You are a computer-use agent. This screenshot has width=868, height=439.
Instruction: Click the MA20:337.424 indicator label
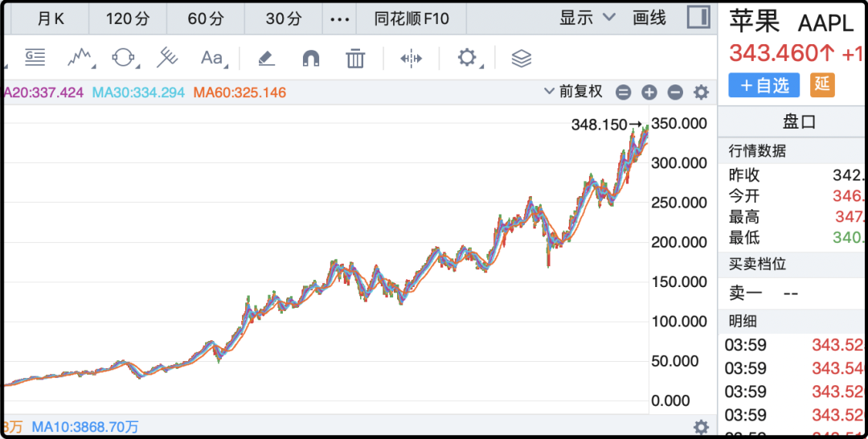43,92
